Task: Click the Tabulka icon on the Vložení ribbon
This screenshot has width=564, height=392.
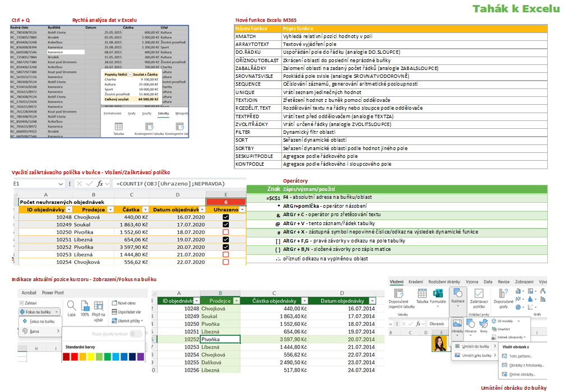Action: 422,293
